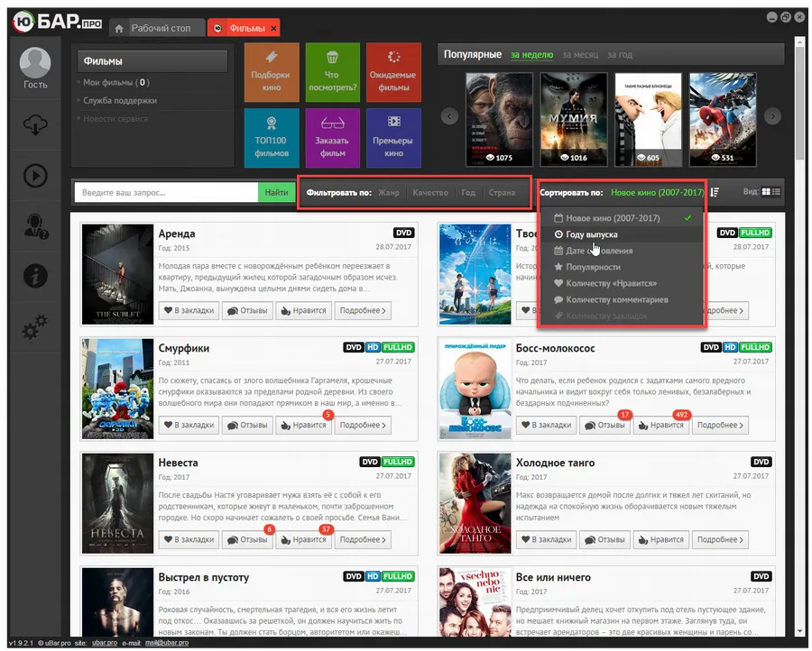Screen dimensions: 812x651
Task: Click the Guest profile avatar
Action: click(x=35, y=63)
